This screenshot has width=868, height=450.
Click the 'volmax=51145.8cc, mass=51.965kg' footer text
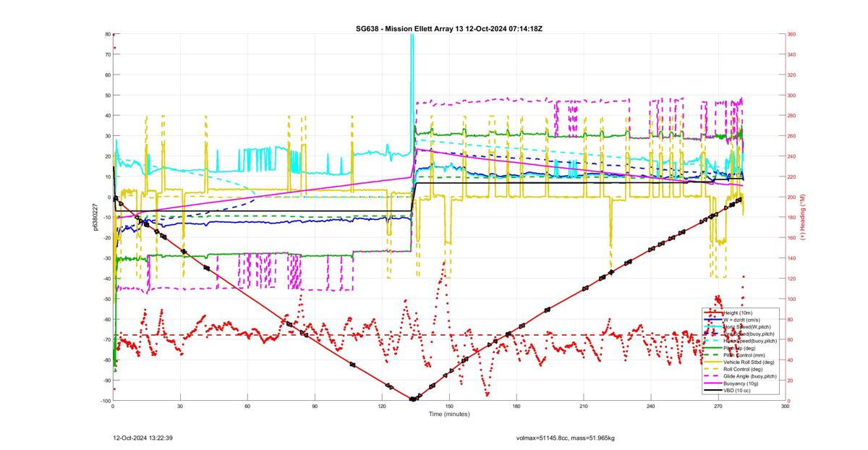(565, 438)
